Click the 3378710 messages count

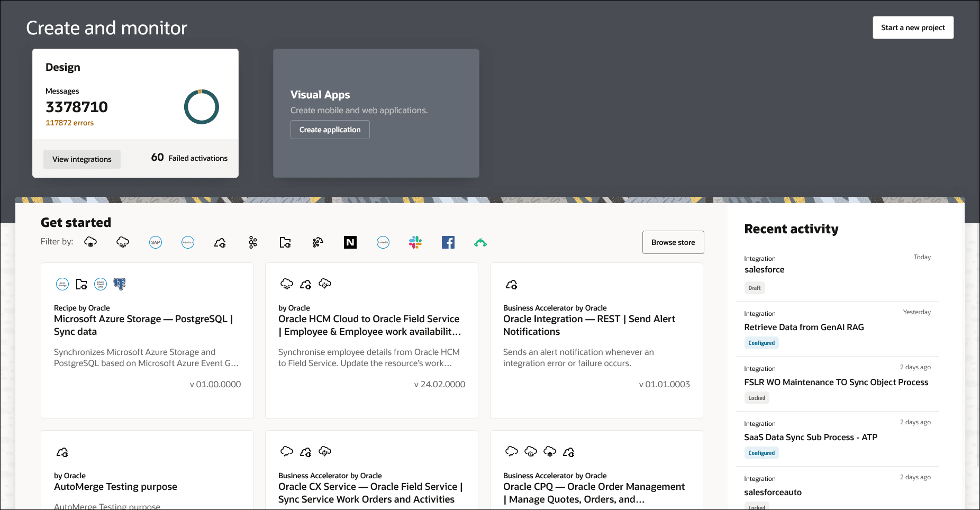click(77, 107)
